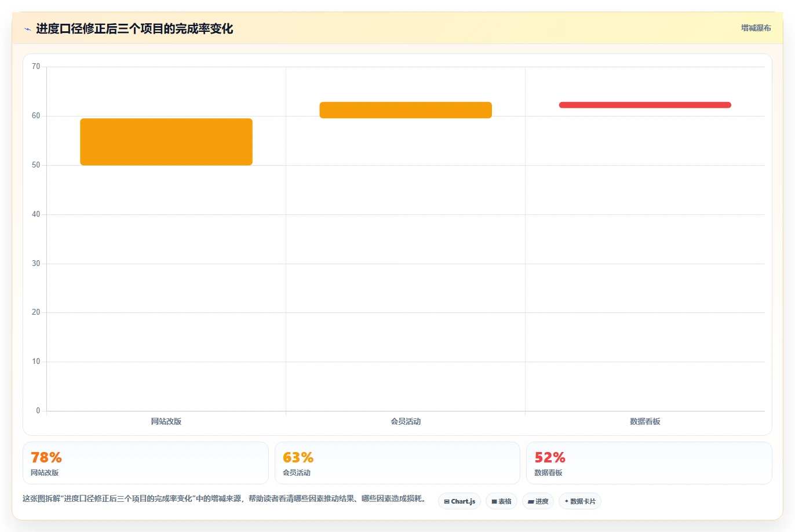
Task: Click the orange 网站改版 waterfall bar
Action: [166, 142]
